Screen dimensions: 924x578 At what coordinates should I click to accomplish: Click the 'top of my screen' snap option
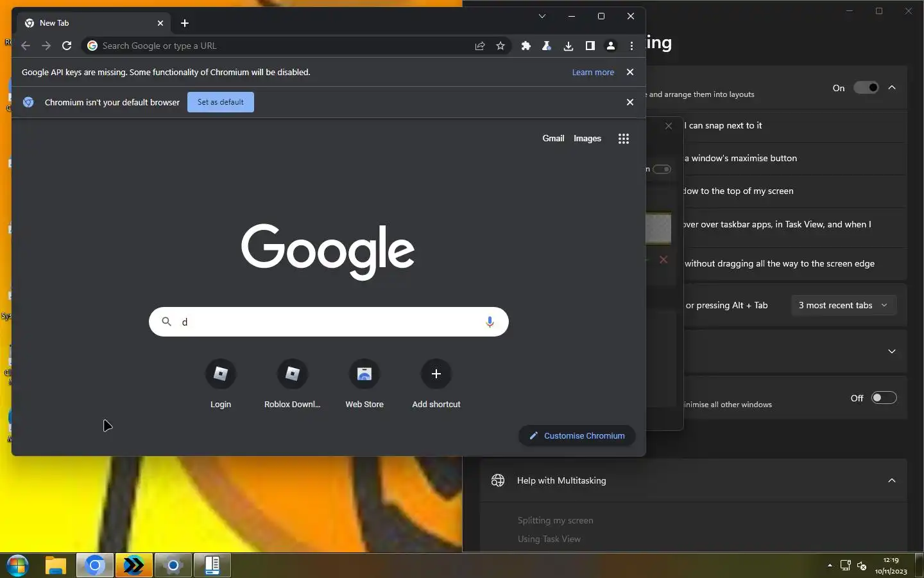click(x=739, y=191)
